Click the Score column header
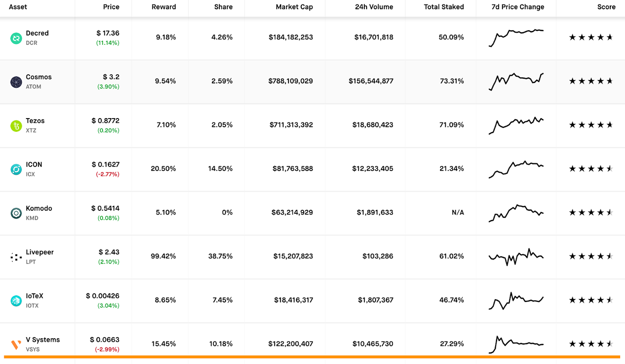625x364 pixels. 606,7
